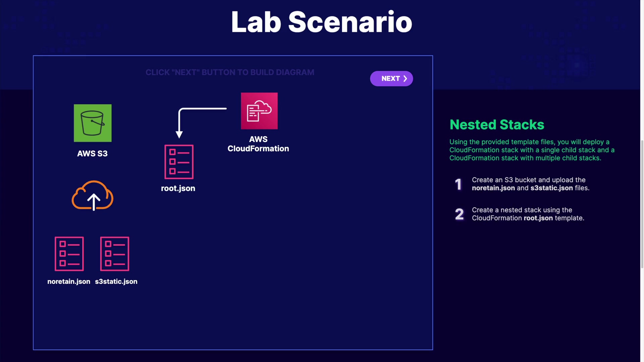Screen dimensions: 644x362
Task: Click the s3static.json file name label
Action: click(116, 282)
